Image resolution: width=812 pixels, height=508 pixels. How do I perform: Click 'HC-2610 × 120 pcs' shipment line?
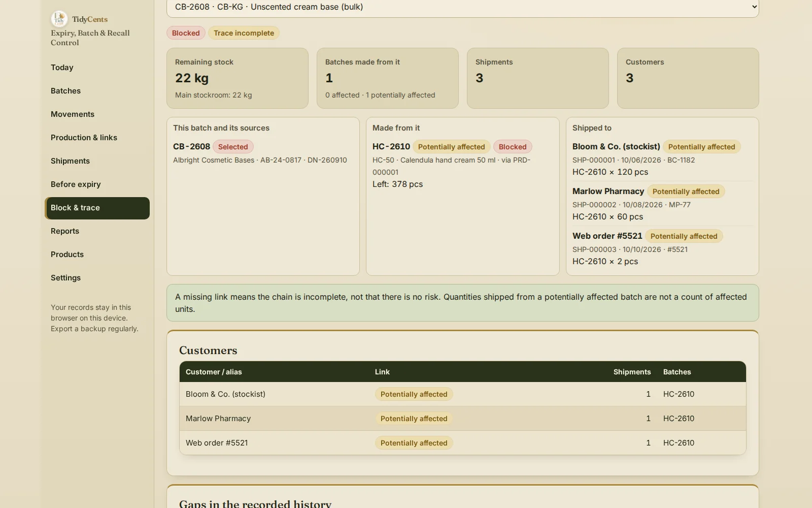pos(610,172)
